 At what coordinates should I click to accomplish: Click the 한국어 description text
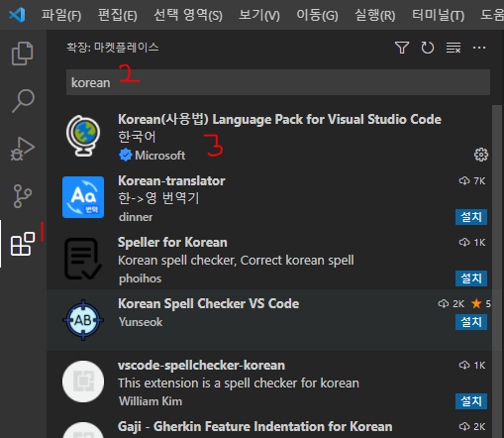(137, 137)
